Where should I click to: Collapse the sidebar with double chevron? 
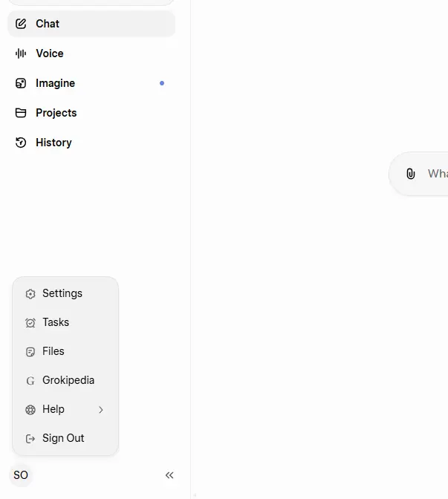[x=169, y=475]
